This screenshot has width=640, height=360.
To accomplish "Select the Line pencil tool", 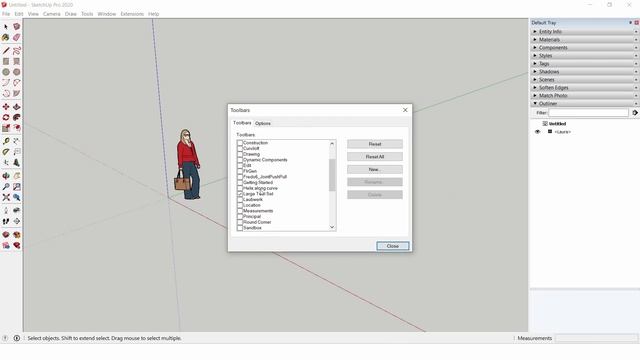I will [x=6, y=51].
